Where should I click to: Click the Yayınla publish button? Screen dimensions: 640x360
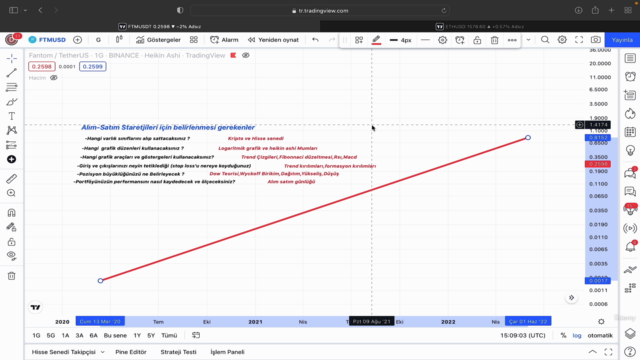(x=622, y=40)
